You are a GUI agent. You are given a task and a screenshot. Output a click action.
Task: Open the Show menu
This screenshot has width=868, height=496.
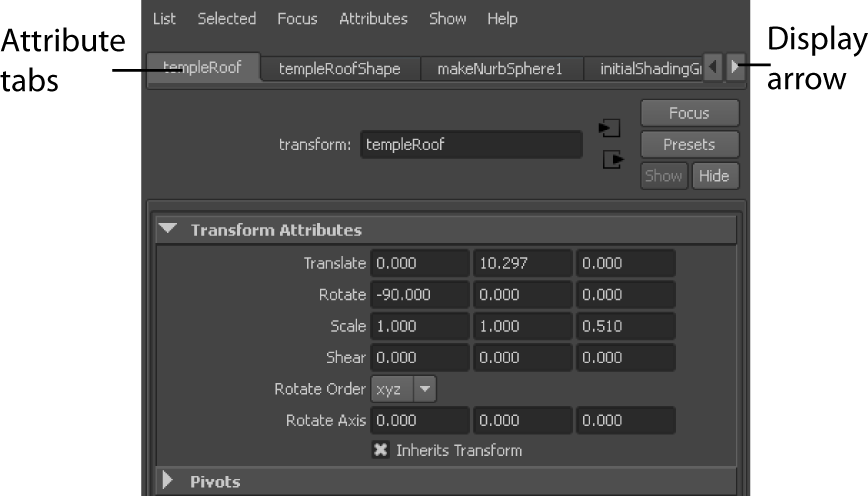[447, 19]
